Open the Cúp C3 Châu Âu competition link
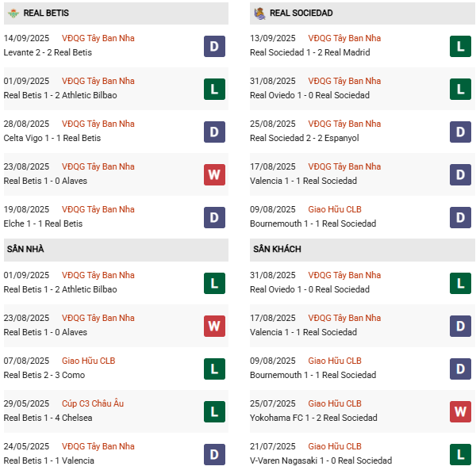This screenshot has width=476, height=470. point(93,403)
